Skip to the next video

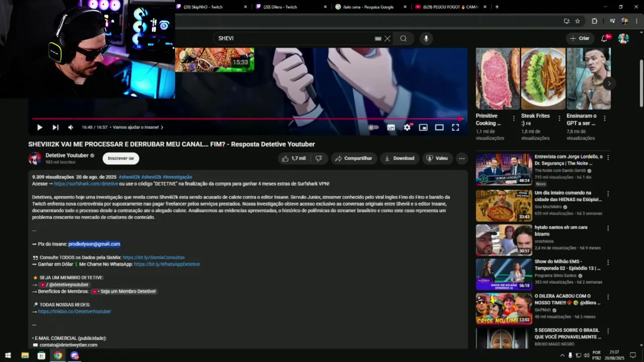(x=55, y=127)
